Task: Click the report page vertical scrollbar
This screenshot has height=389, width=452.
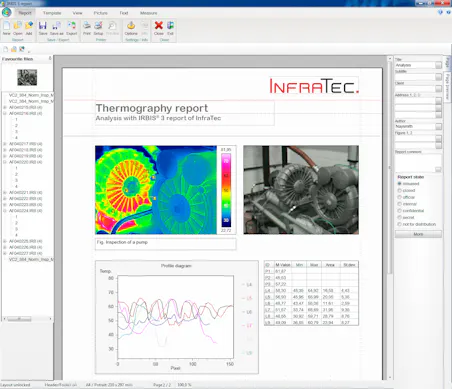Action: click(390, 217)
